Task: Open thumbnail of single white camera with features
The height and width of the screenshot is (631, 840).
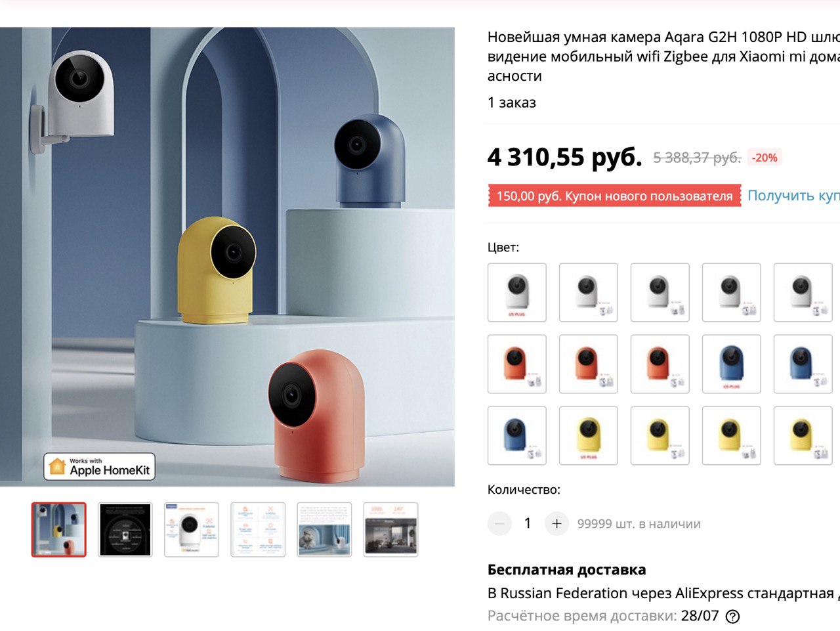Action: (192, 530)
